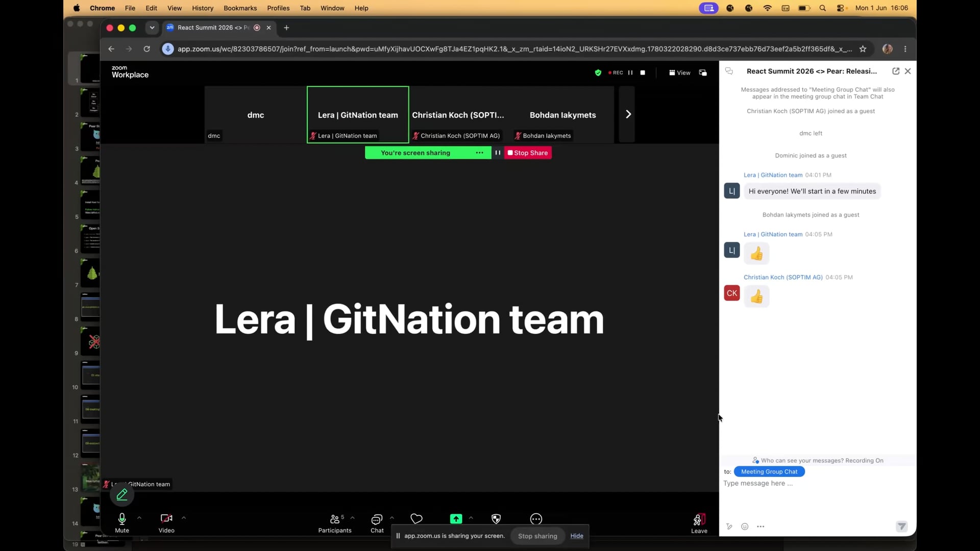Bookmark this page with the star
This screenshot has width=980, height=551.
863,49
